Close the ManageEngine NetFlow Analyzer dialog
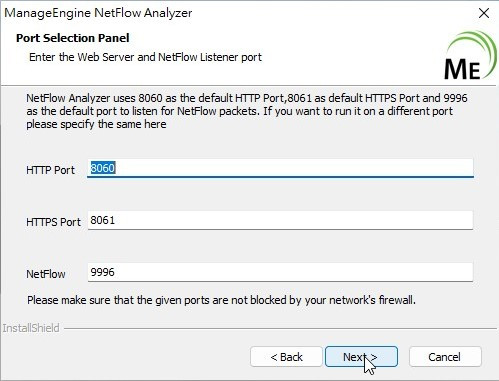 [484, 13]
